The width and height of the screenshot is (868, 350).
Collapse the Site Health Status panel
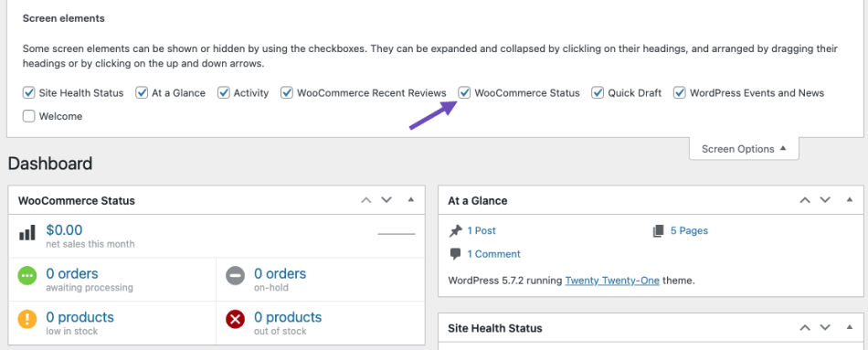click(850, 328)
